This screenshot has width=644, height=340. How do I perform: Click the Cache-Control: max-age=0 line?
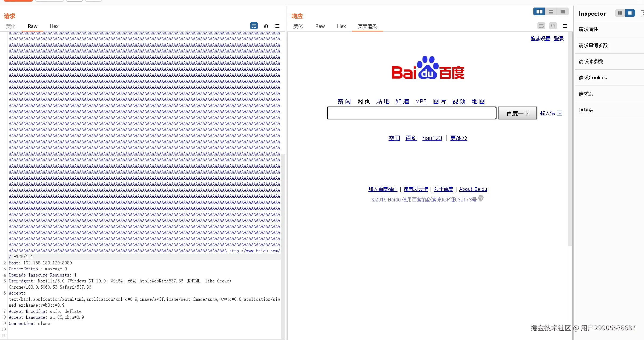coord(38,269)
